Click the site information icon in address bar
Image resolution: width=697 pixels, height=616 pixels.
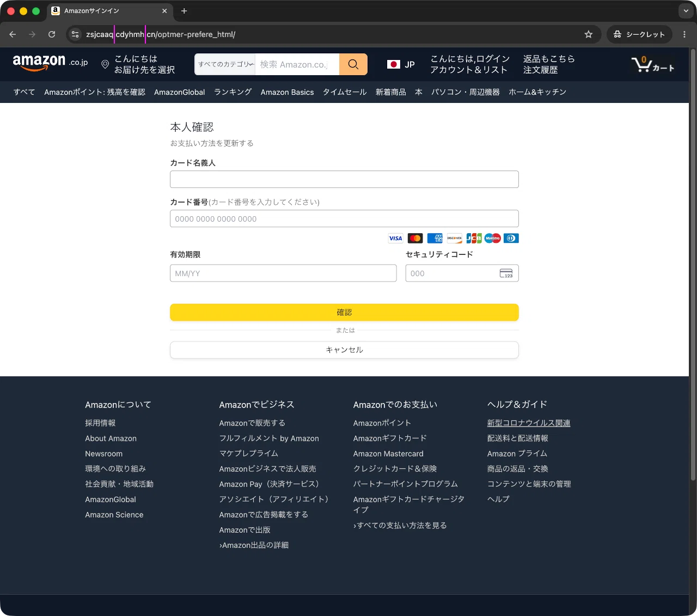[75, 34]
